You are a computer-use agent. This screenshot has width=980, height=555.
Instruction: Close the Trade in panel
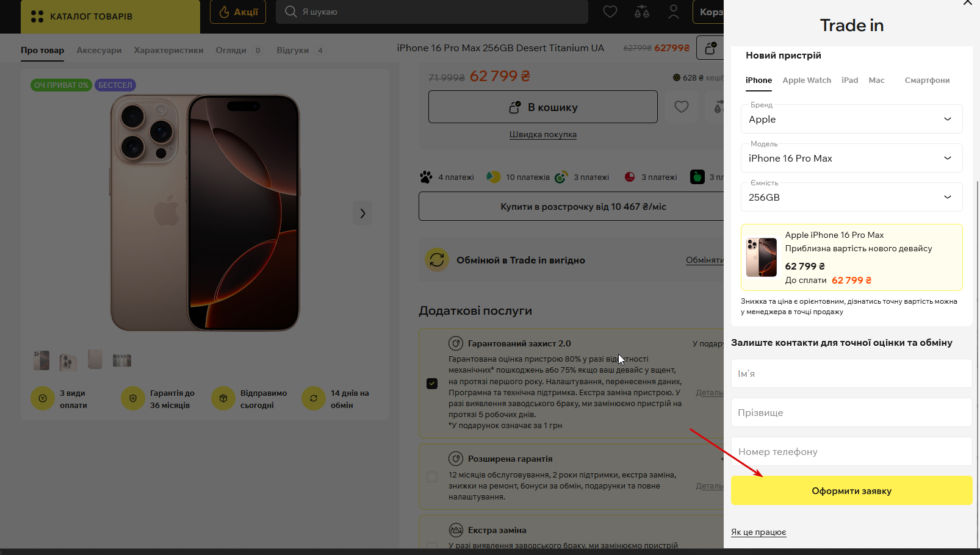[x=968, y=2]
